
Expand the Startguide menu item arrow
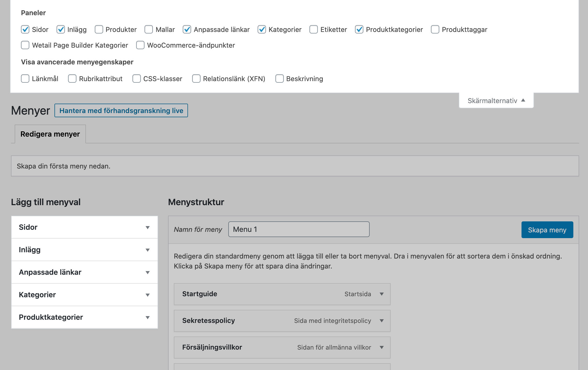pos(382,294)
